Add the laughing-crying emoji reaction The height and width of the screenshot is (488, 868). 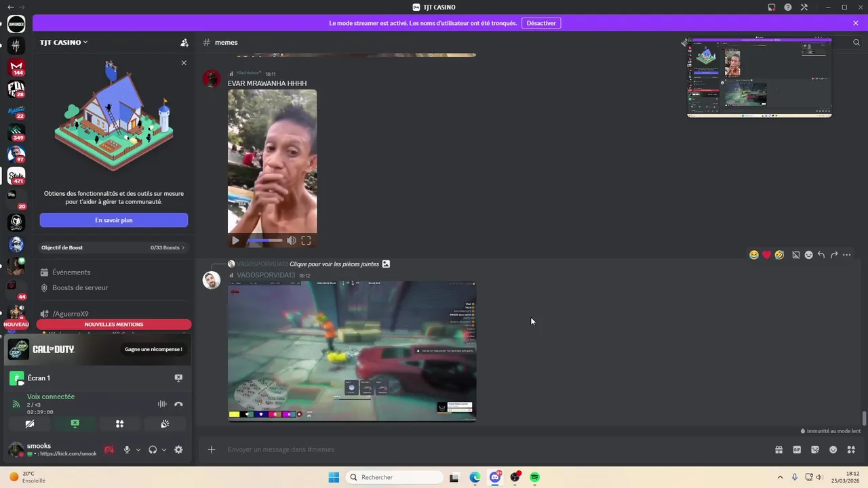(754, 255)
